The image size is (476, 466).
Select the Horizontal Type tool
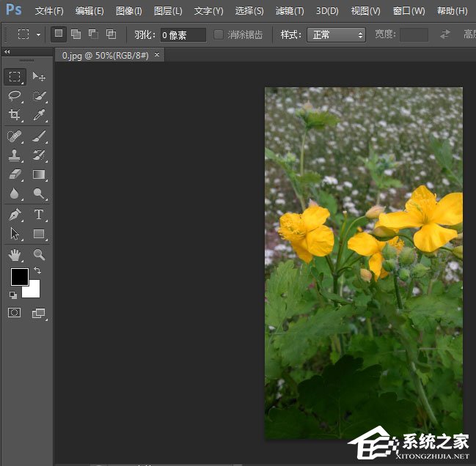click(39, 215)
